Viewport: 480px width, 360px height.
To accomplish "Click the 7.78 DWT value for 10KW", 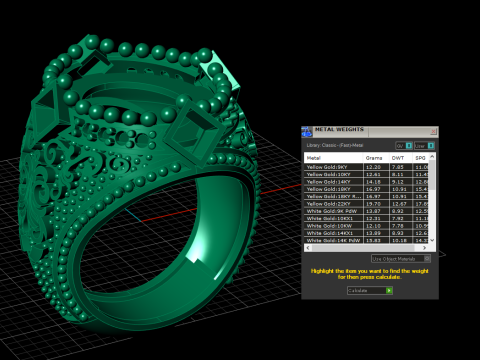I will (x=398, y=226).
